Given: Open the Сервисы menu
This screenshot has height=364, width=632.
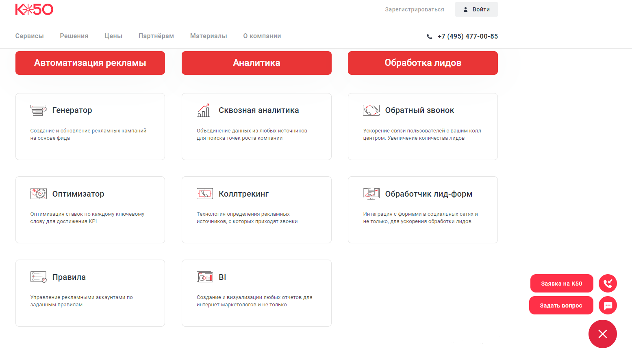Looking at the screenshot, I should [x=30, y=36].
